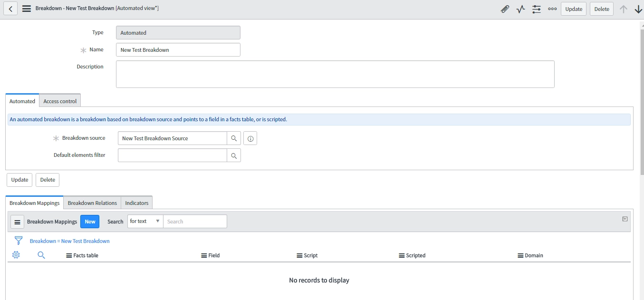This screenshot has height=300, width=644.
Task: Switch to the Access control tab
Action: pos(60,100)
